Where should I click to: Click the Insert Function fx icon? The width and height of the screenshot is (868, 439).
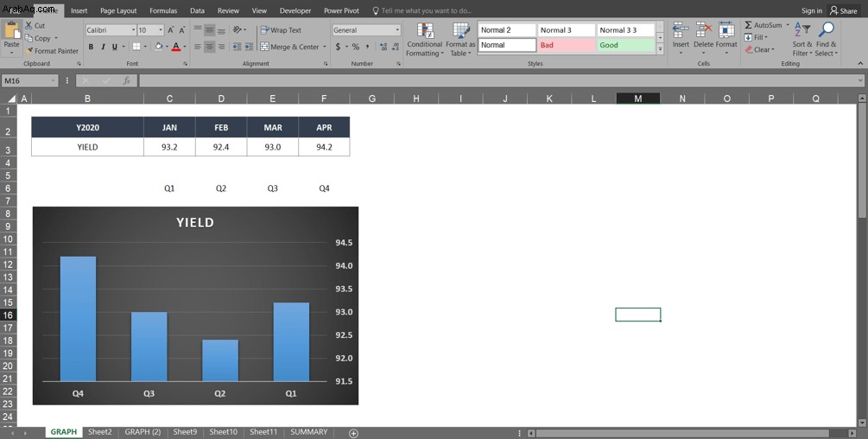[x=127, y=81]
